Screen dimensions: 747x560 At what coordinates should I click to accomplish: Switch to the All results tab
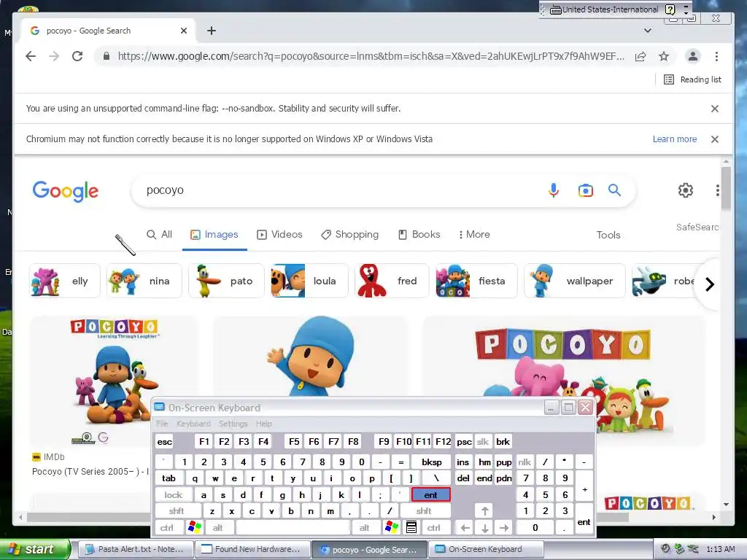pos(159,234)
